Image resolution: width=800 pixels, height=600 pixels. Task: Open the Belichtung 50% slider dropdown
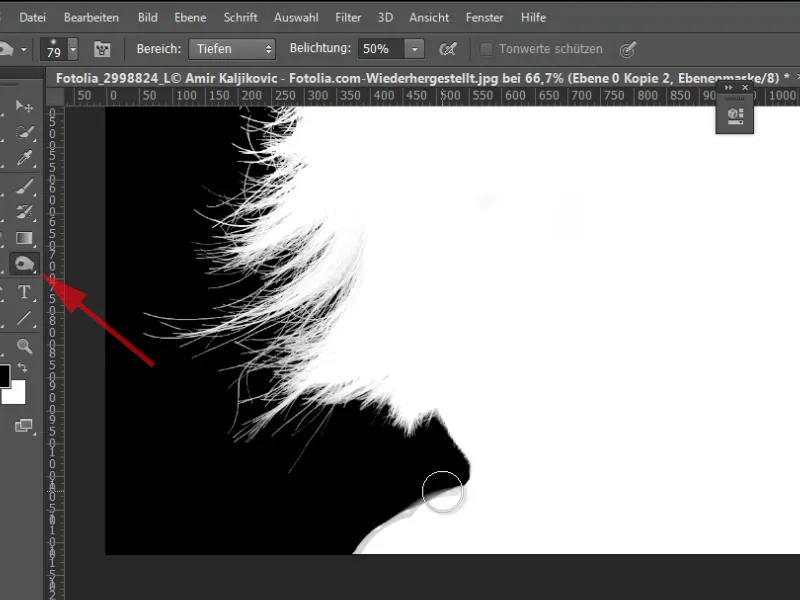point(415,49)
